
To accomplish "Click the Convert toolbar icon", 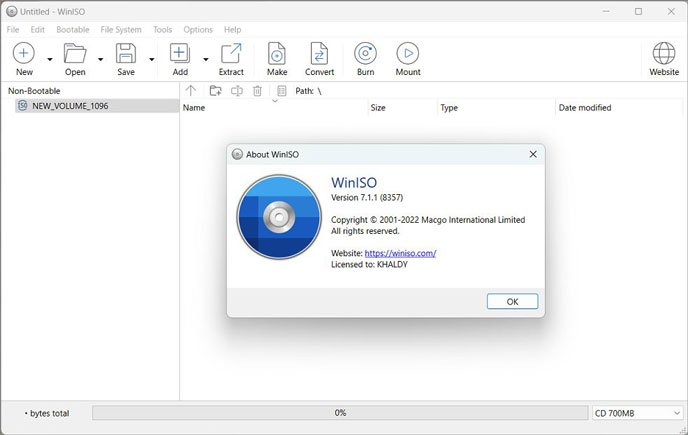I will (x=319, y=54).
